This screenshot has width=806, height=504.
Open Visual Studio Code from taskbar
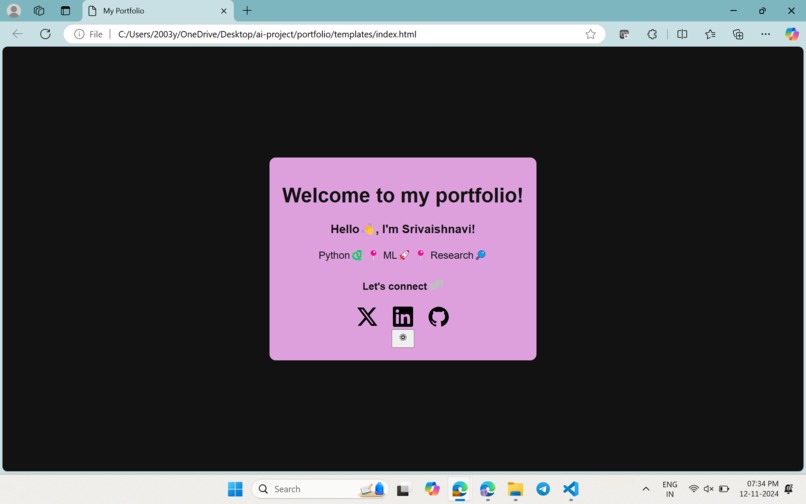[571, 489]
